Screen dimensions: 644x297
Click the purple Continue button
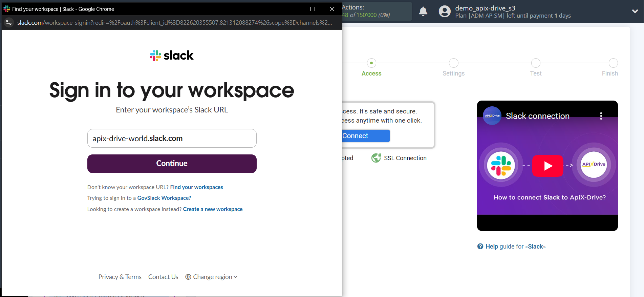172,164
